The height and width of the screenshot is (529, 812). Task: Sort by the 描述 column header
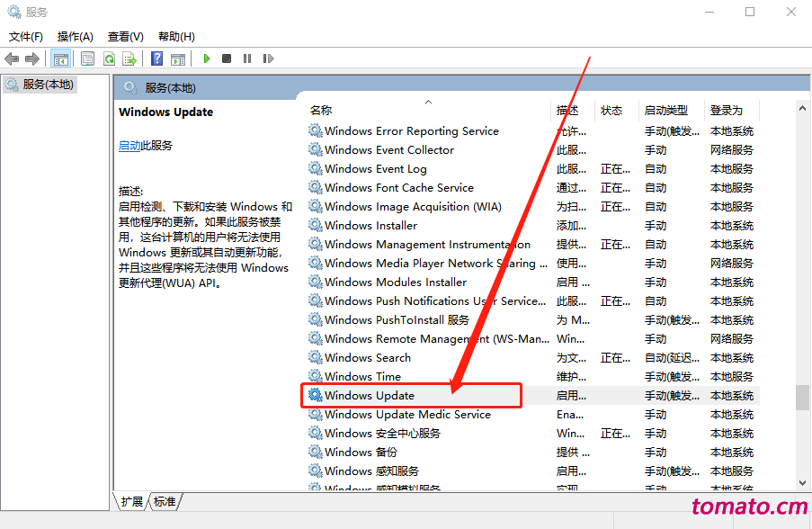point(567,111)
